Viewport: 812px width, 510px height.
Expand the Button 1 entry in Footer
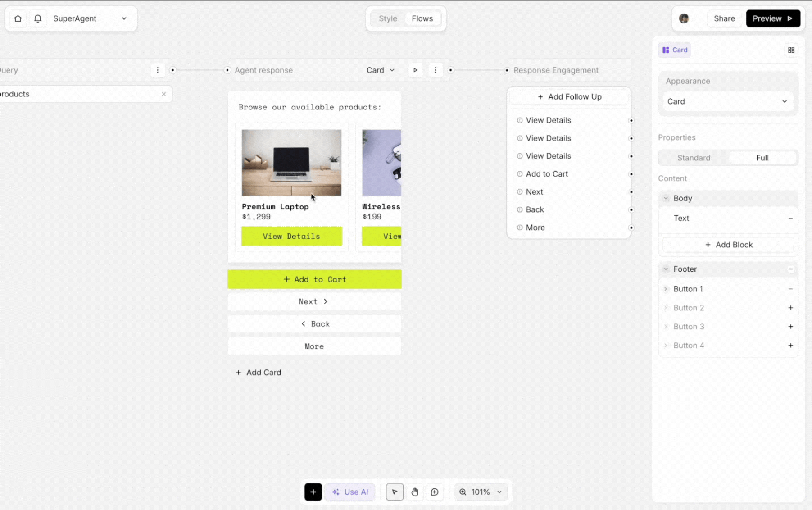666,289
